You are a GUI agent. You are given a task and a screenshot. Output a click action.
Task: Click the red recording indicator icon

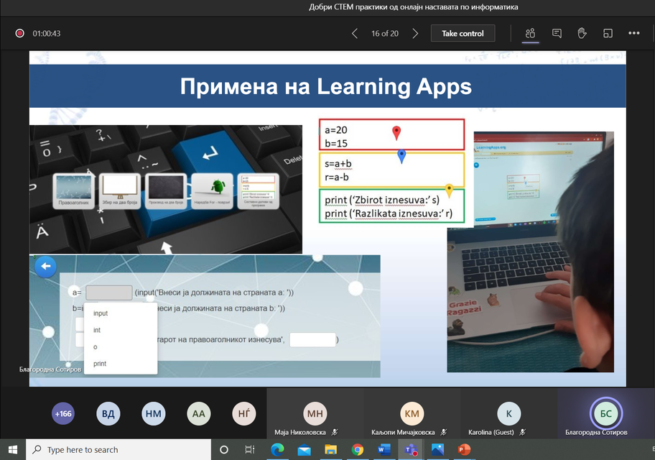[20, 33]
